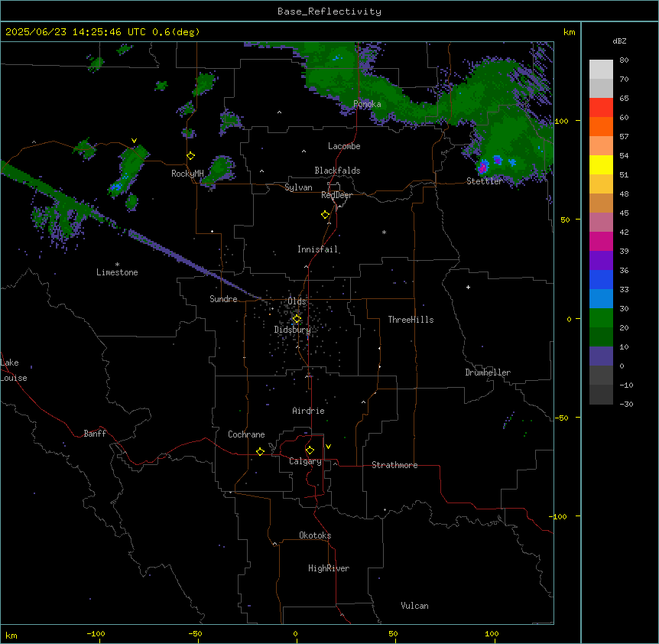Select the Sylvan label
The height and width of the screenshot is (644, 659).
pyautogui.click(x=298, y=187)
